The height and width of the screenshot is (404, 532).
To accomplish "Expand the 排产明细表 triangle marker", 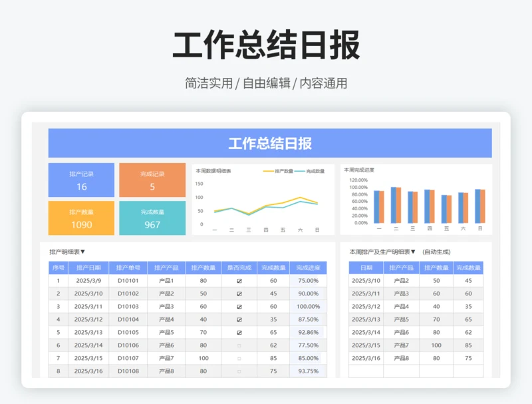I will click(83, 252).
